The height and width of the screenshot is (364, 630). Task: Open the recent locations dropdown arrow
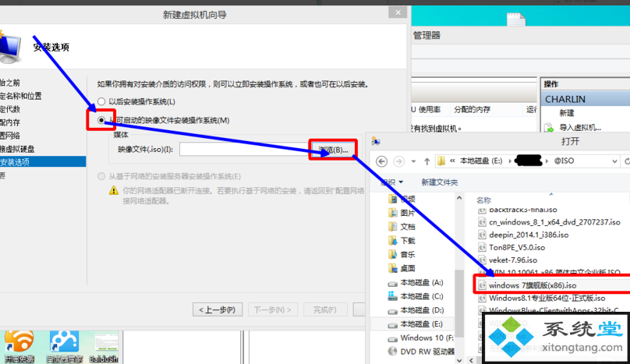pos(413,161)
